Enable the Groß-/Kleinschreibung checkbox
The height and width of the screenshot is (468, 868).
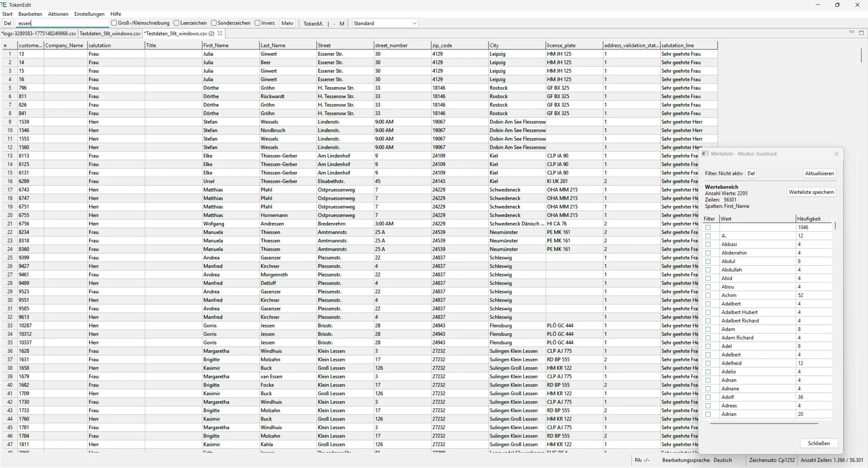click(x=114, y=23)
